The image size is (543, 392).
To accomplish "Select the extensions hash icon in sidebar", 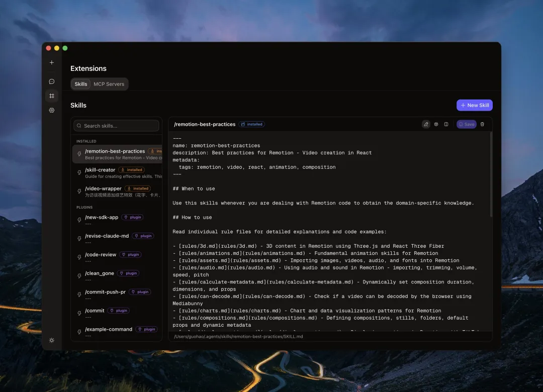I will [51, 95].
